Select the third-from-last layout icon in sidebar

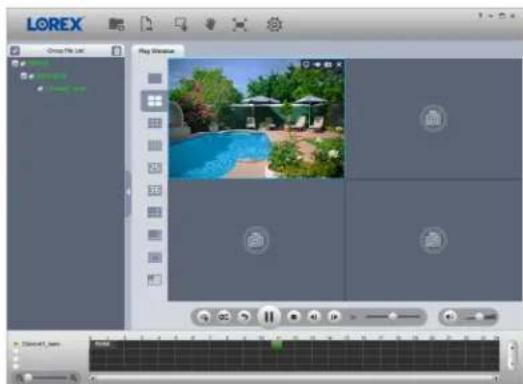[154, 235]
